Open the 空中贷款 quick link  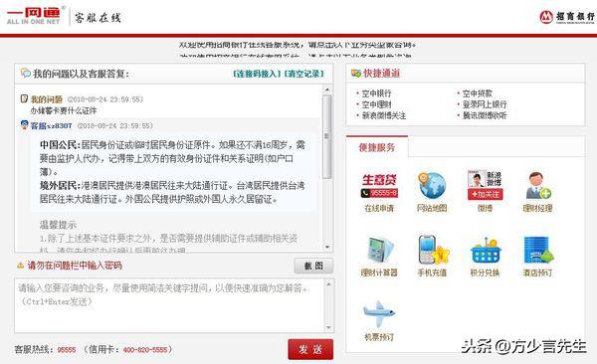477,93
